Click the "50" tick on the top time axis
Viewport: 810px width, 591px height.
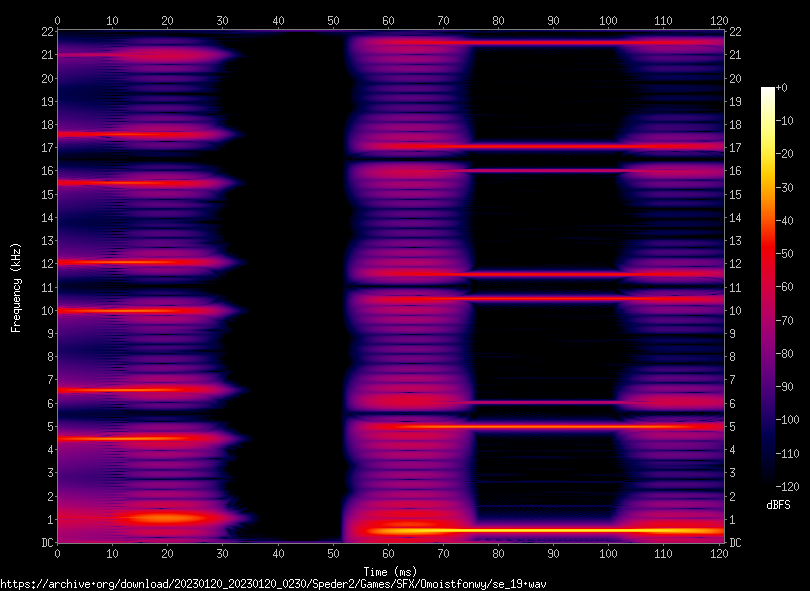334,20
